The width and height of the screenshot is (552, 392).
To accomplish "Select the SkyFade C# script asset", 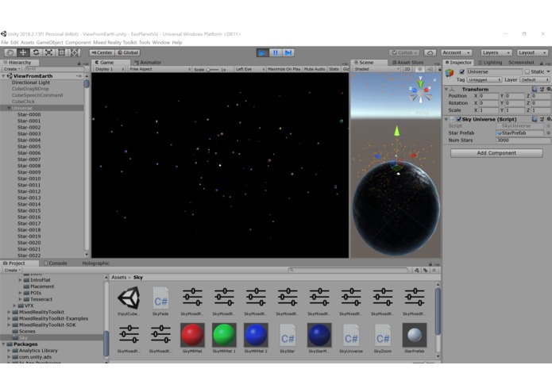I will pos(160,302).
